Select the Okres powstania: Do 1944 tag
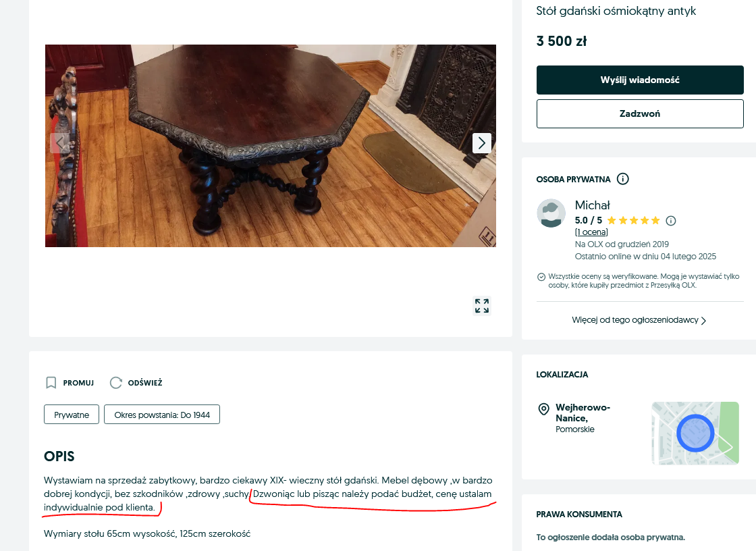756x551 pixels. point(162,415)
